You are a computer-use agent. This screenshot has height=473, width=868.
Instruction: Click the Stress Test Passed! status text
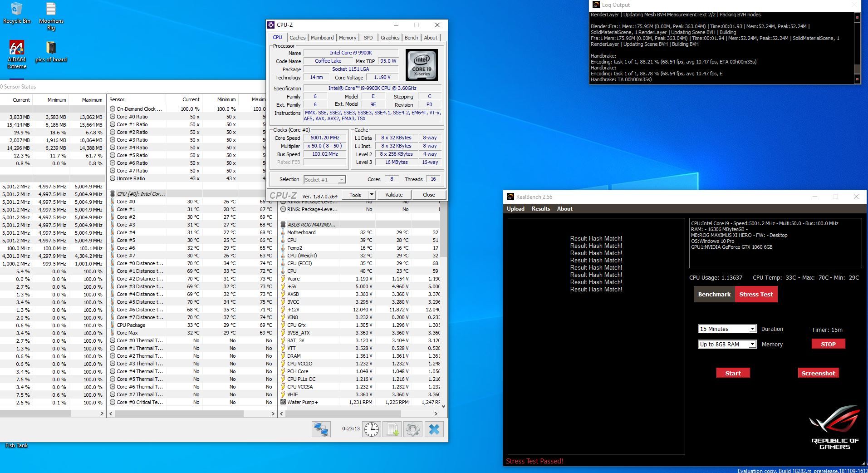tap(535, 461)
